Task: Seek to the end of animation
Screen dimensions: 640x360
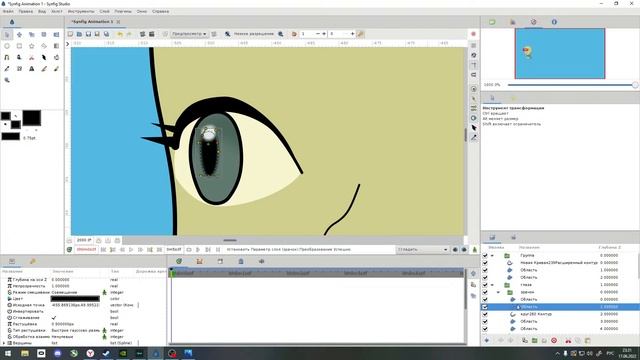Action: pyautogui.click(x=159, y=249)
